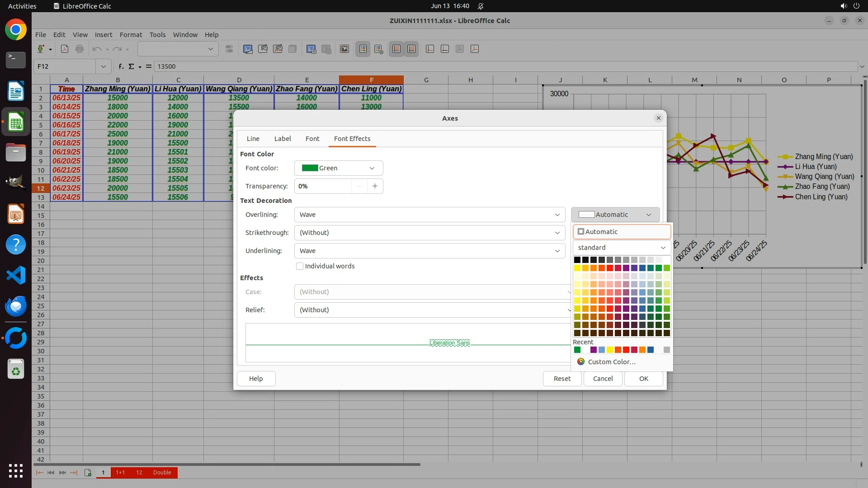Increase transparency with the plus stepper
868x488 pixels.
pos(375,186)
